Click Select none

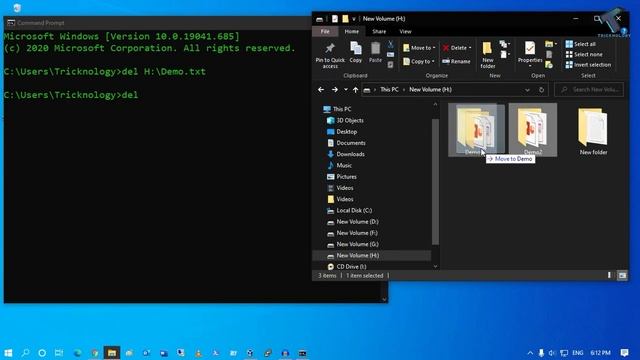[584, 54]
